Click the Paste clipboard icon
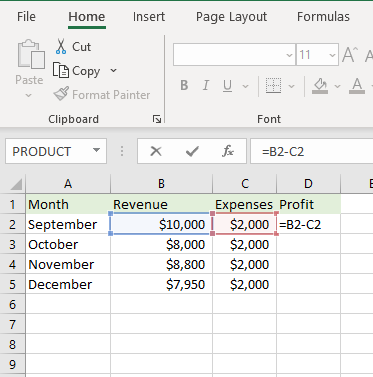 pos(31,54)
